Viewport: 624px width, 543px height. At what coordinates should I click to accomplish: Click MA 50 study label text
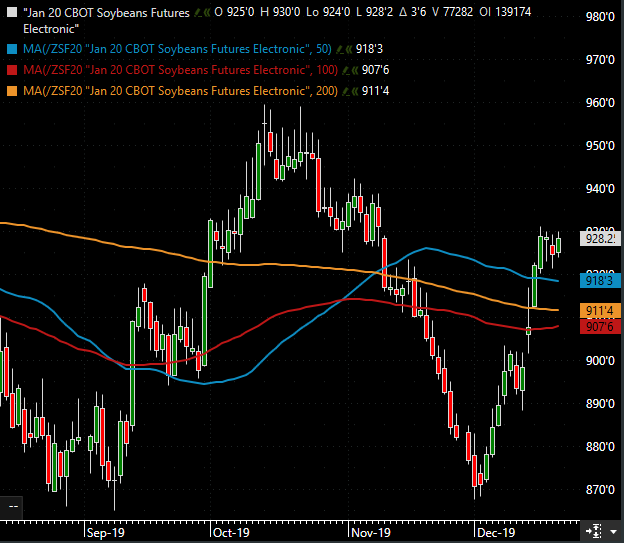(177, 49)
